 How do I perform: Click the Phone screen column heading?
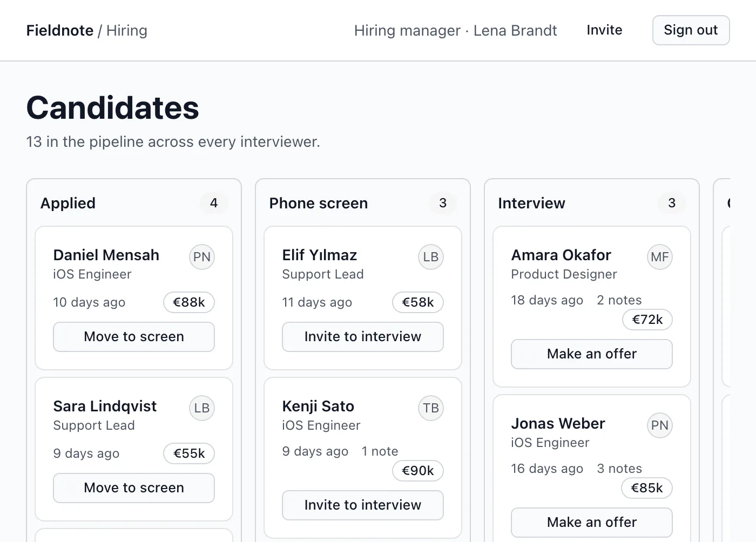(319, 203)
